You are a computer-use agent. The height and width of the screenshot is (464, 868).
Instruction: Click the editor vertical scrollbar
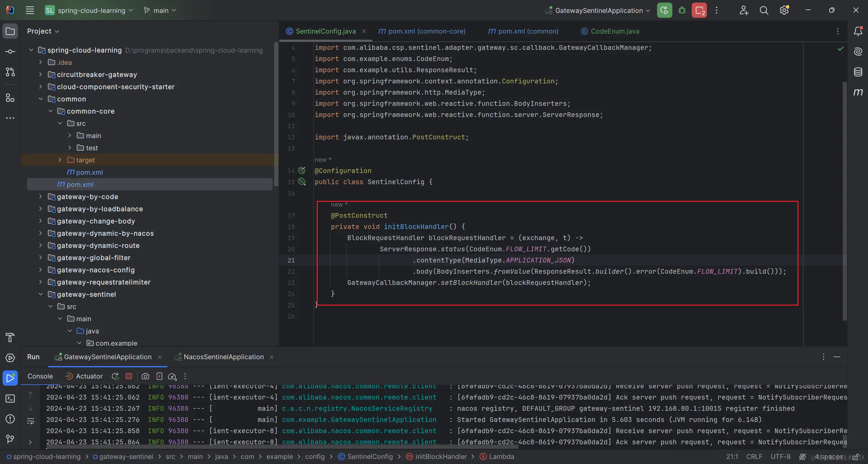845,200
